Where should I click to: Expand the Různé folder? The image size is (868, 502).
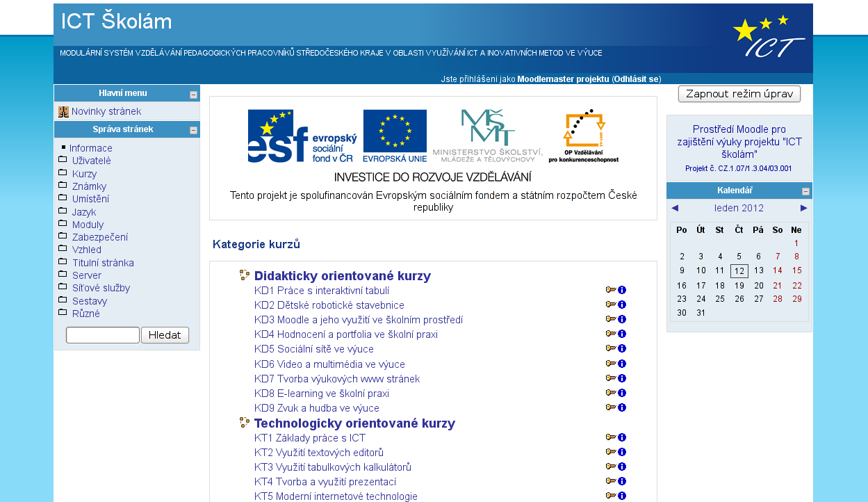coord(63,313)
